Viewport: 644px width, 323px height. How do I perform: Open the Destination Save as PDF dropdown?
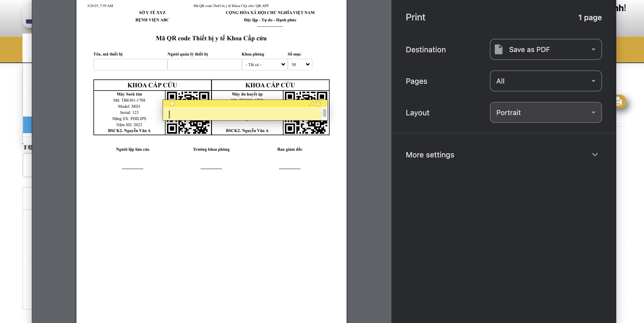546,49
